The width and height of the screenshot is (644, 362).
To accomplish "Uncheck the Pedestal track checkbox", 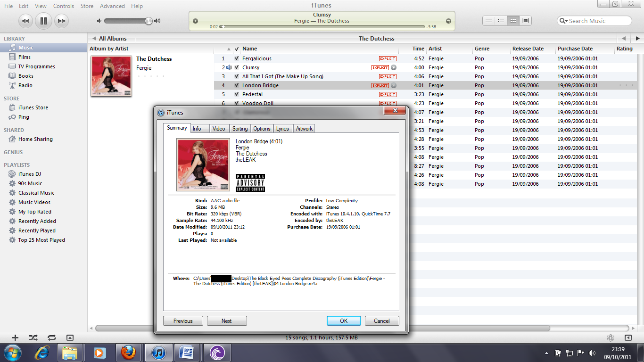I will point(237,94).
